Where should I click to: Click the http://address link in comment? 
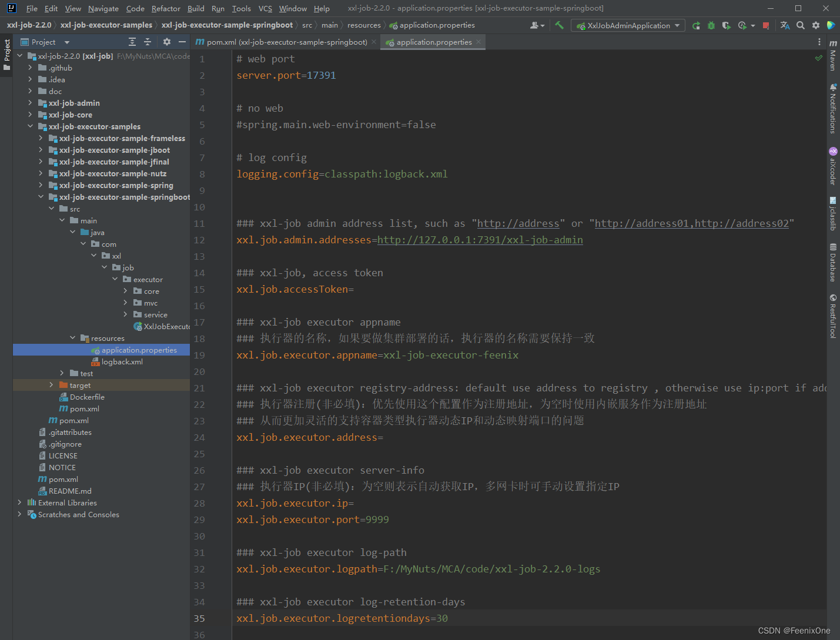coord(518,223)
